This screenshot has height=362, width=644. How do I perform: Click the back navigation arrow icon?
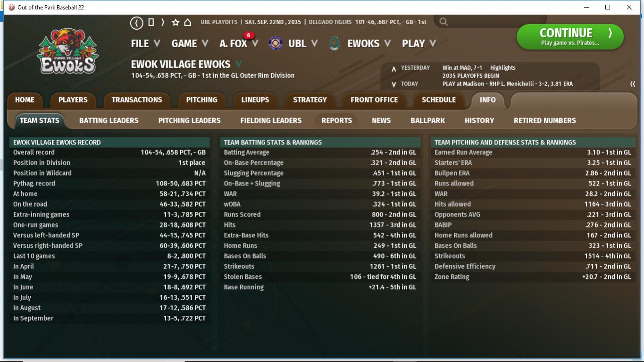[136, 22]
